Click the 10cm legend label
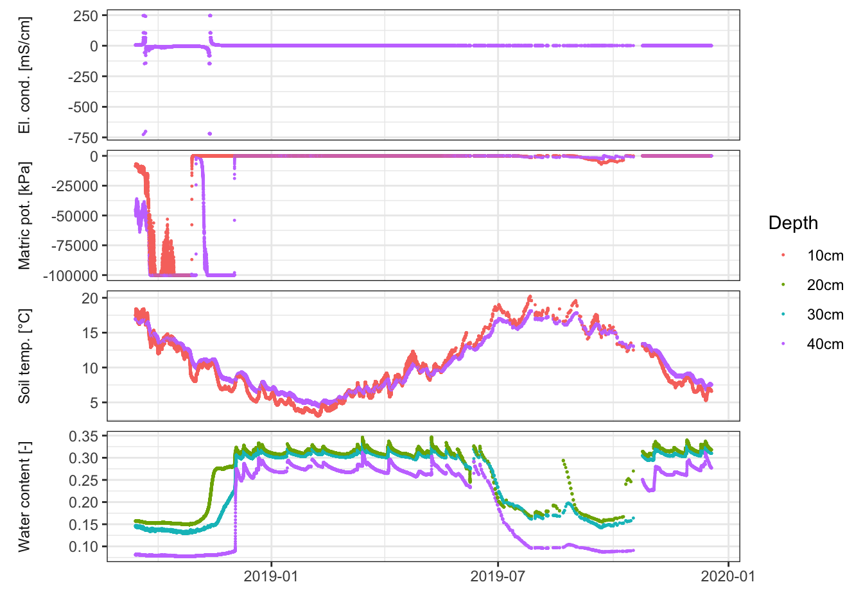 pyautogui.click(x=825, y=256)
